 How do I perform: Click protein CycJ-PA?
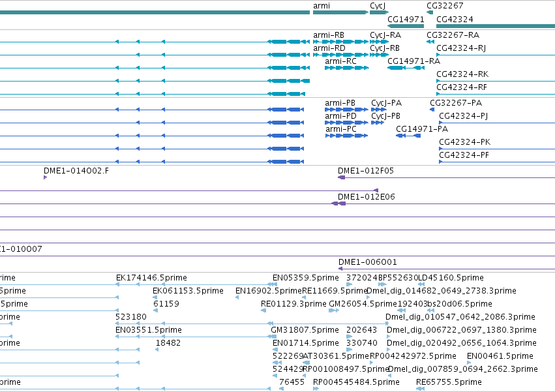coord(387,103)
